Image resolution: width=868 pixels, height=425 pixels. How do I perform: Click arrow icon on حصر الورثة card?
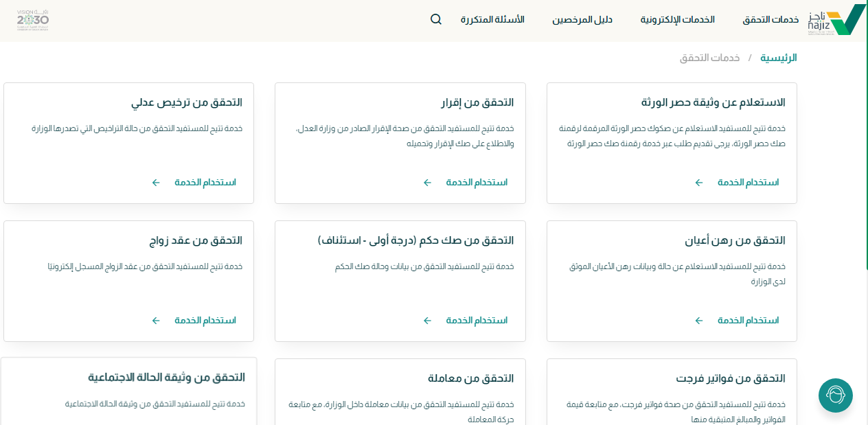click(699, 183)
